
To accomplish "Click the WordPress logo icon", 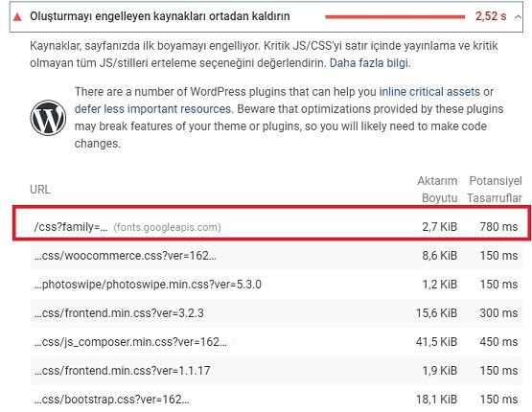I will point(48,118).
